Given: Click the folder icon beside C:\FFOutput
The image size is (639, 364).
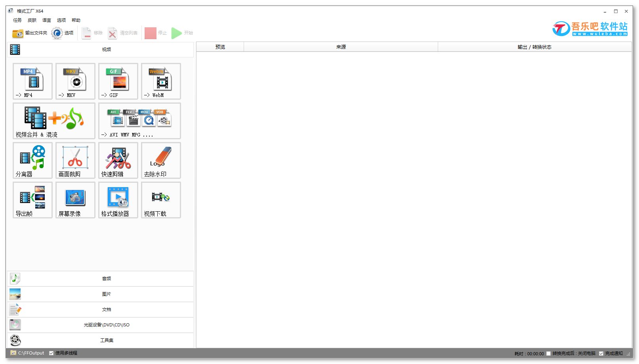Looking at the screenshot, I should [13, 353].
